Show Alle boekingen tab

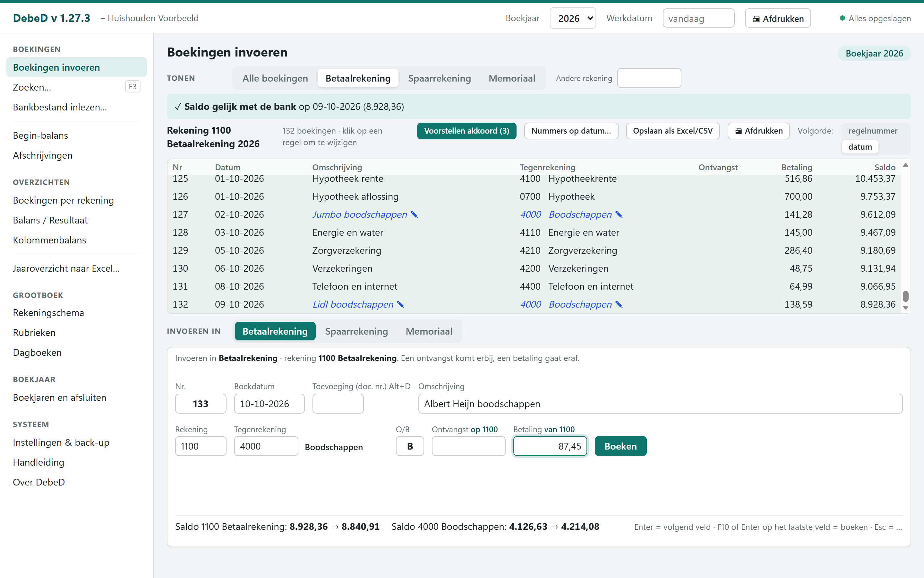(x=275, y=78)
